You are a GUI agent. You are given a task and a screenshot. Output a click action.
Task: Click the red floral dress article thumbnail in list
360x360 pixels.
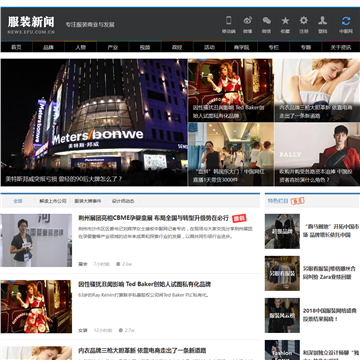[36, 306]
